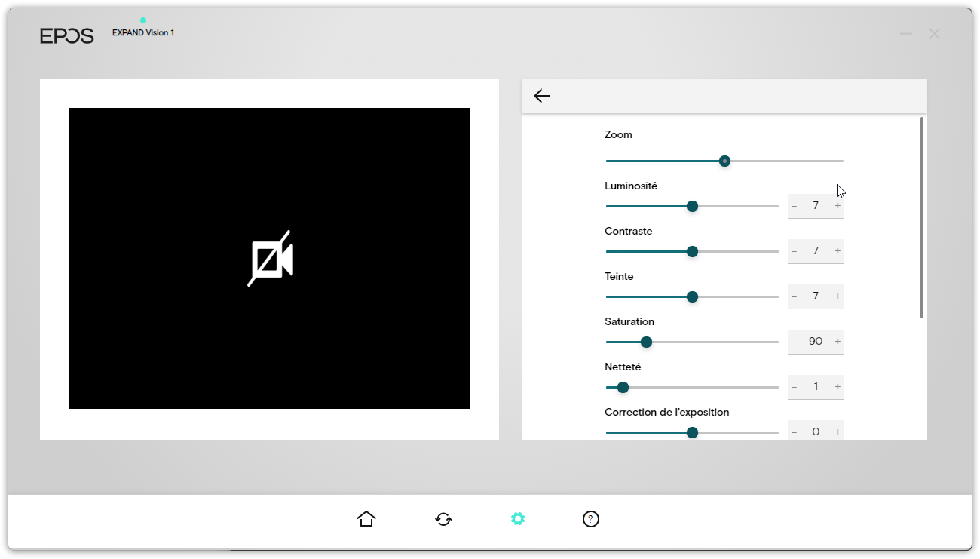Increase Netteté with plus button
This screenshot has height=559, width=980.
838,387
